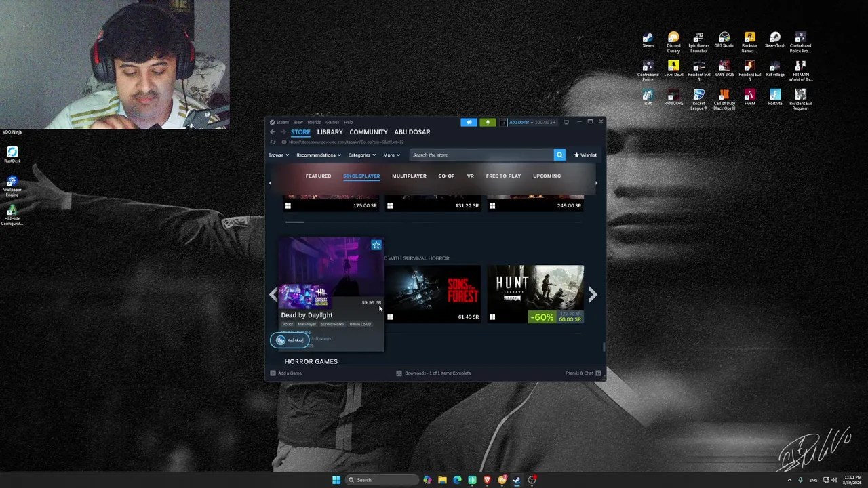
Task: Click the Online Co-Op tag
Action: tap(360, 325)
